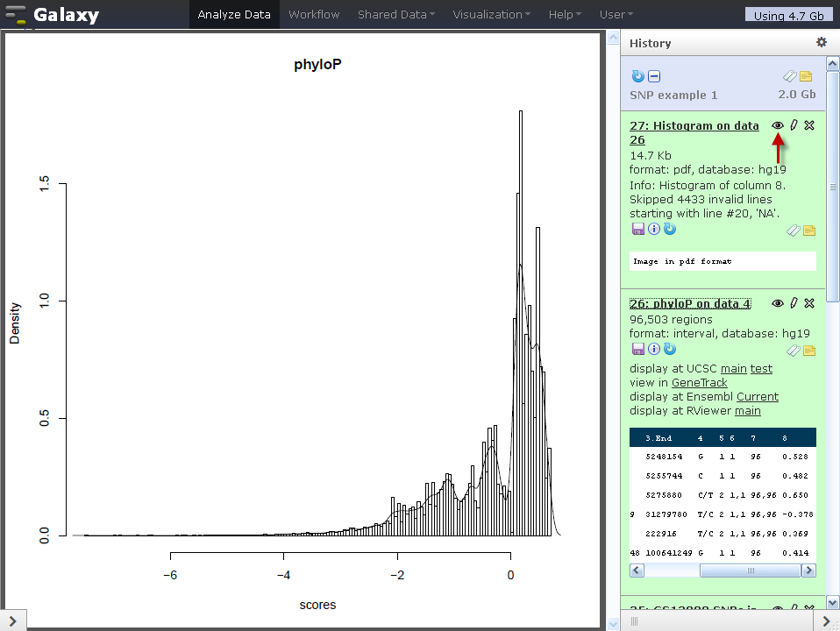Click center panel scrollbar up arrow
The image size is (840, 631).
tap(613, 37)
